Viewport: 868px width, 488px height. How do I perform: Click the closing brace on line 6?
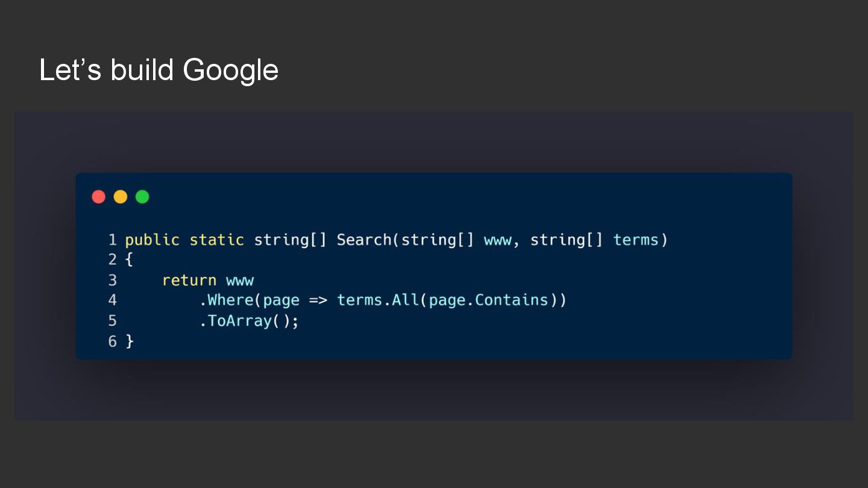129,341
